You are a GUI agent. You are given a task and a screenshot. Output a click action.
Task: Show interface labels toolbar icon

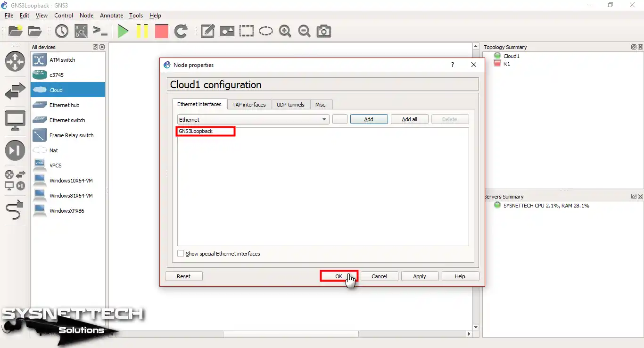(81, 32)
